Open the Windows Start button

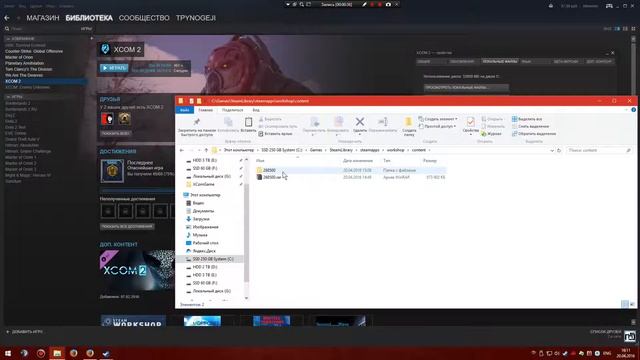coord(8,353)
